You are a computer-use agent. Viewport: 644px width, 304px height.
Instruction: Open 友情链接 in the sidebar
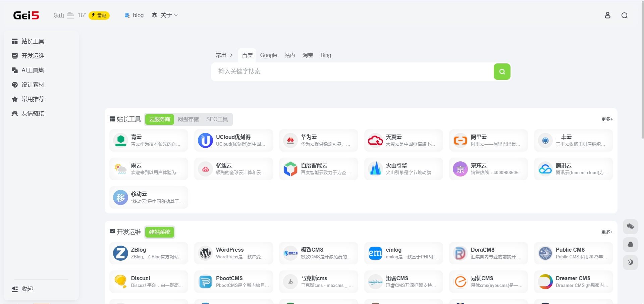point(28,113)
